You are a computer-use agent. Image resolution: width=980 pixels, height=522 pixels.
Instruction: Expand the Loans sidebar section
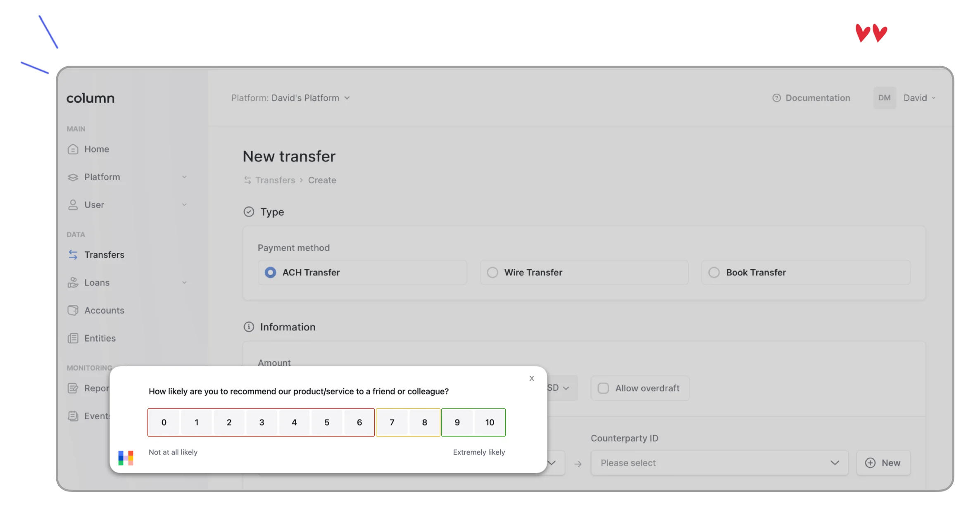coord(184,282)
